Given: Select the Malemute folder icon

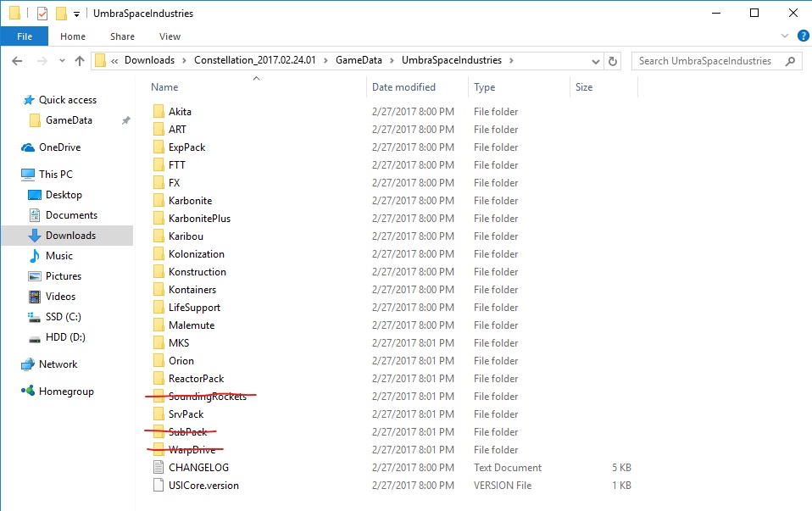Looking at the screenshot, I should pos(159,325).
